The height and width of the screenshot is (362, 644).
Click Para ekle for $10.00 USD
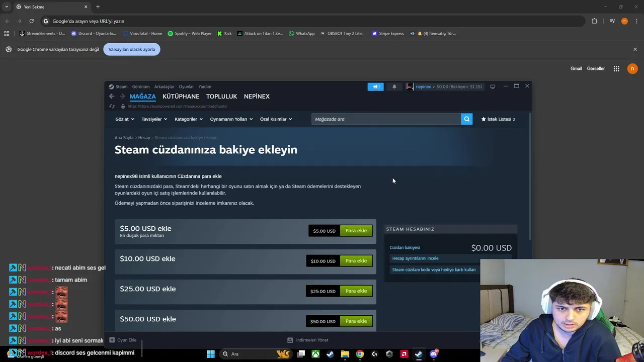356,261
